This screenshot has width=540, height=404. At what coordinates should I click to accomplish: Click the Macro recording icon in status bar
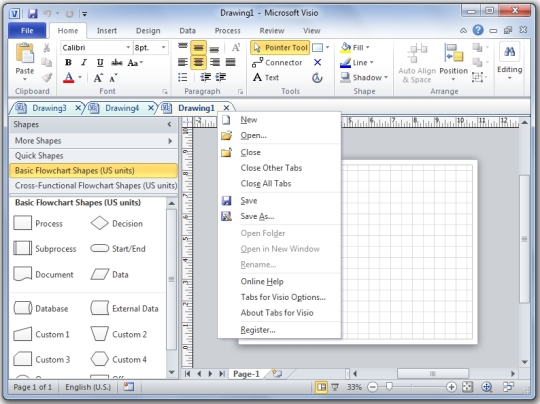tap(128, 387)
